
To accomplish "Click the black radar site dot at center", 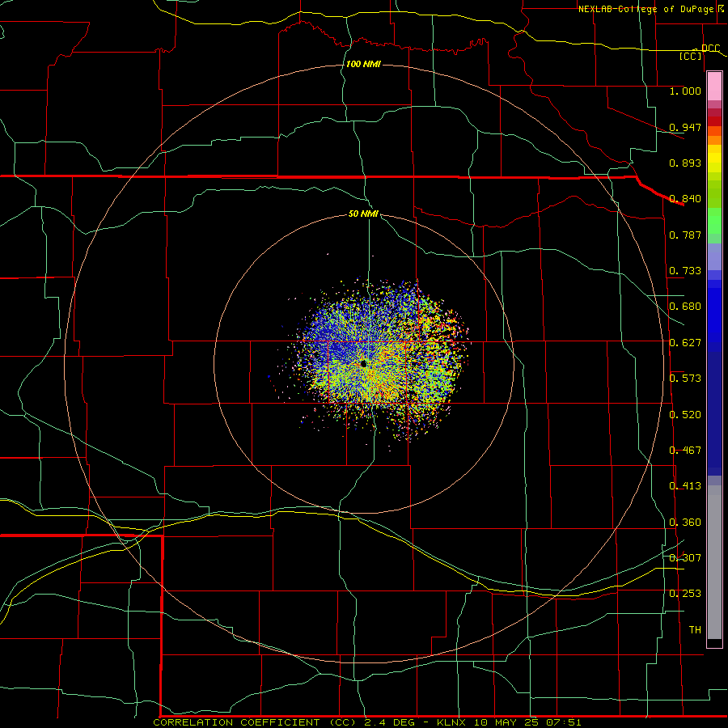I will pos(363,363).
